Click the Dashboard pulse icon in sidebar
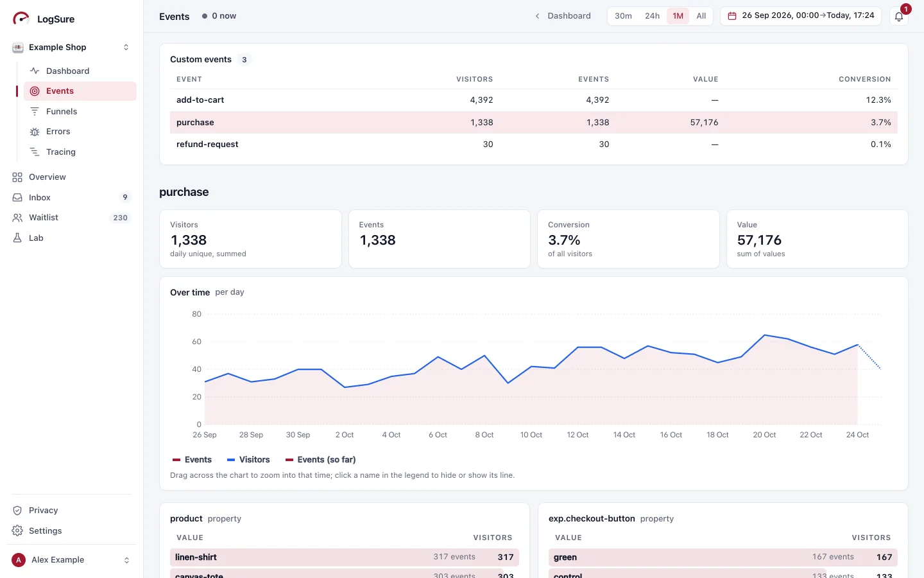Screen dimensions: 924x578 [35, 71]
